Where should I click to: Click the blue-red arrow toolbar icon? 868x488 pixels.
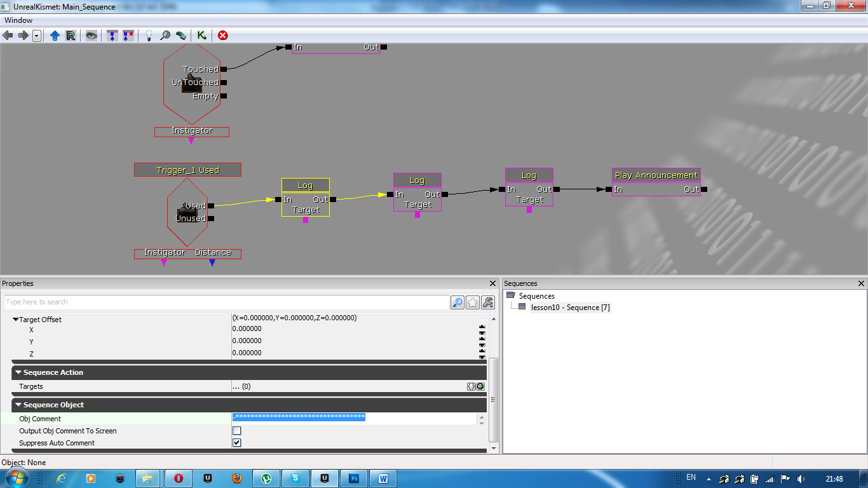coord(128,36)
